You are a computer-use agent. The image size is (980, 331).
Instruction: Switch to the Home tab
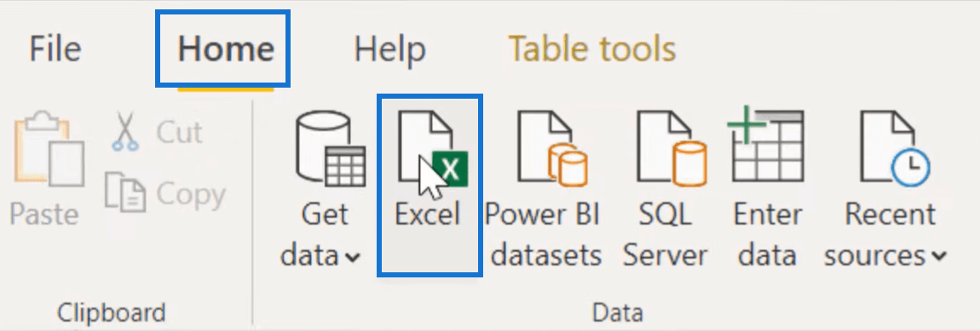click(x=226, y=49)
